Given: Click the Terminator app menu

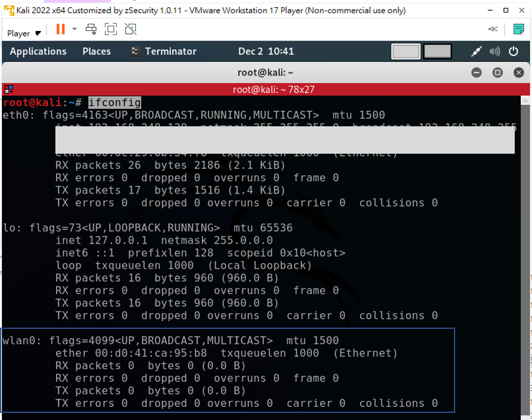Looking at the screenshot, I should pos(164,51).
